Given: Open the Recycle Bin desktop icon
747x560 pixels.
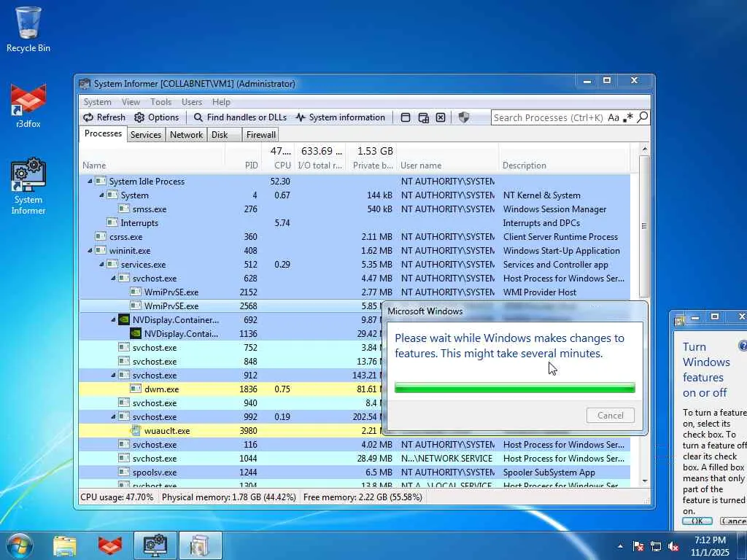Looking at the screenshot, I should coord(28,29).
